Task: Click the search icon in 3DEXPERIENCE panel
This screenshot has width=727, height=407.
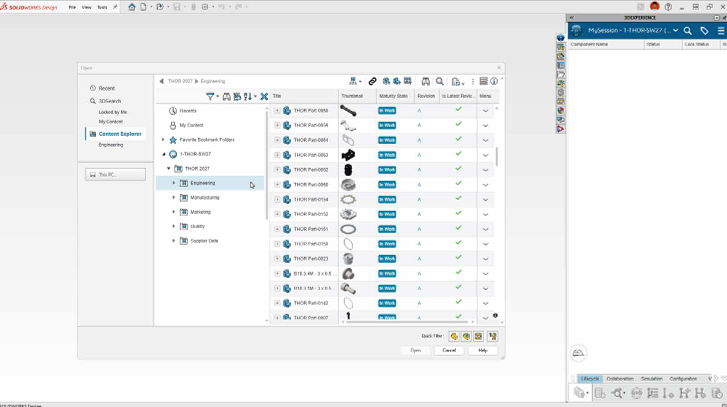Action: [x=688, y=31]
